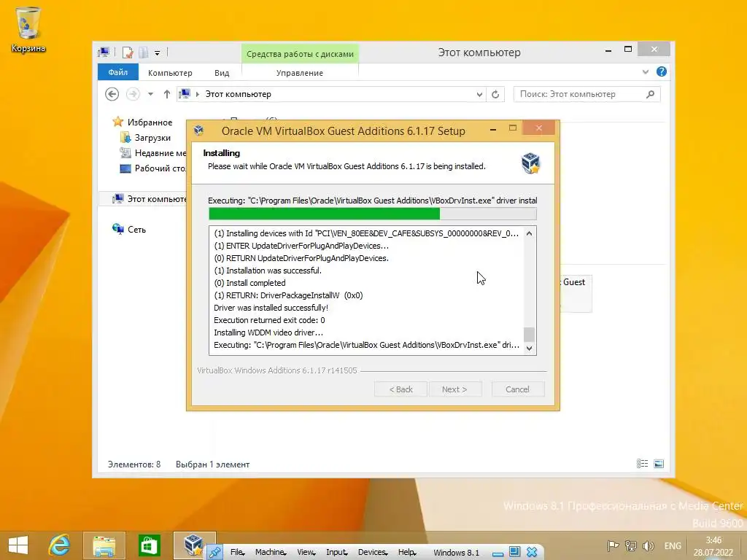This screenshot has height=560, width=747.
Task: Click log line 'Driver was installed successfully!'
Action: pos(271,308)
